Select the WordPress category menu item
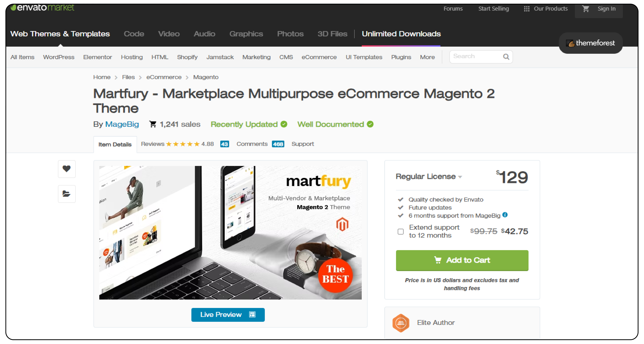The height and width of the screenshot is (344, 644). (x=59, y=57)
